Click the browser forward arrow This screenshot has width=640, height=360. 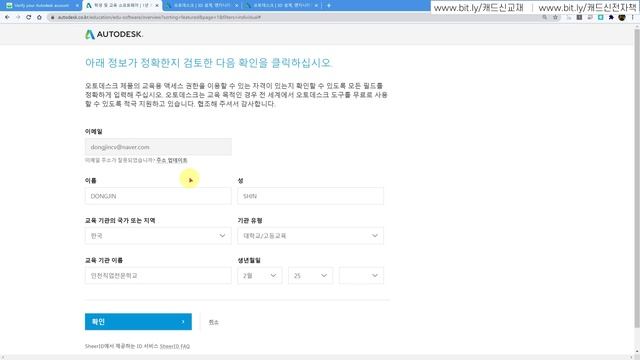(x=18, y=17)
